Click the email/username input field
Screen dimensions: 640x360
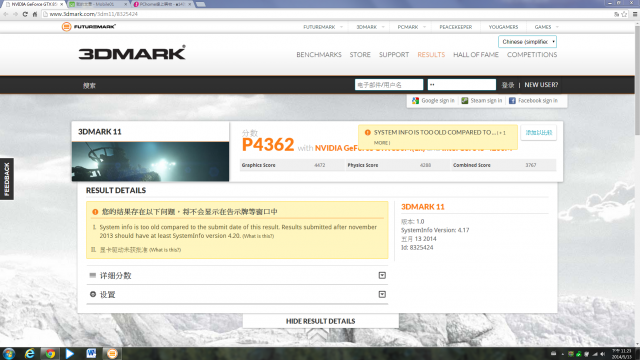point(389,85)
